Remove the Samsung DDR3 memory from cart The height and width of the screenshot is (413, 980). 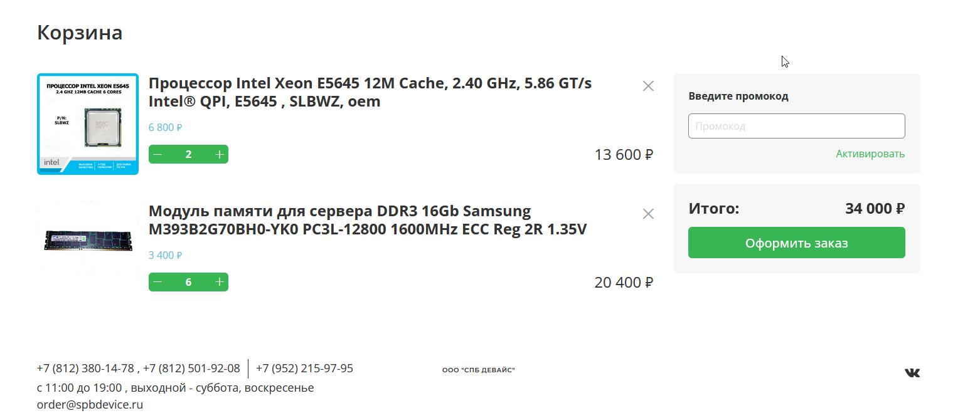pyautogui.click(x=648, y=214)
